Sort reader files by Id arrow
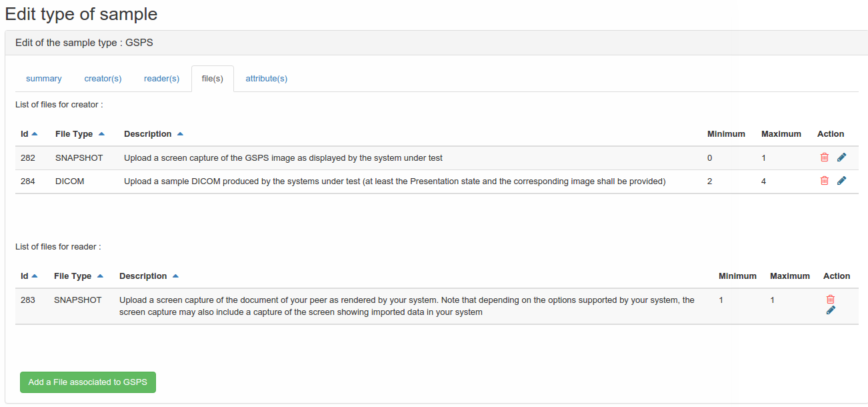The image size is (868, 407). pos(35,276)
